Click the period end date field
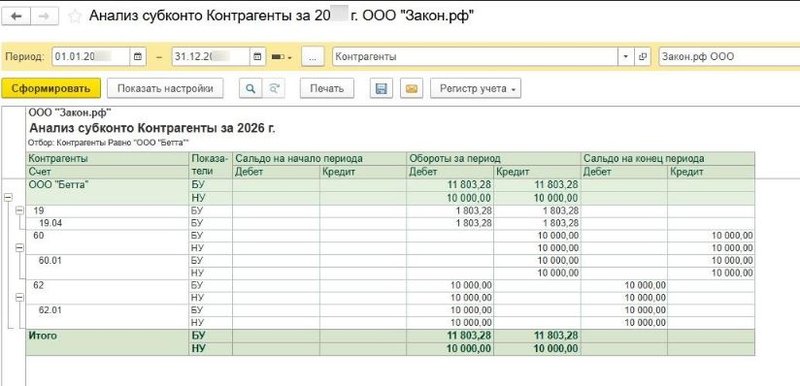Screen dimensions: 800x386 pyautogui.click(x=211, y=57)
